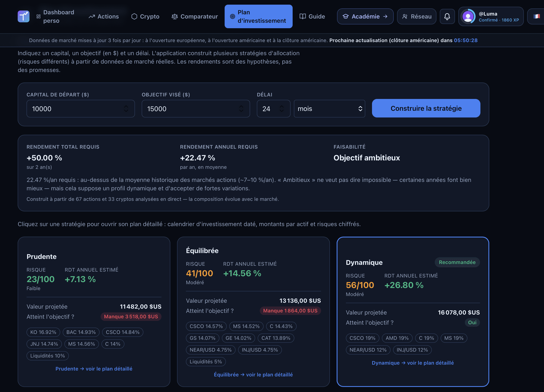
Task: Open the mois unit dropdown
Action: 329,109
